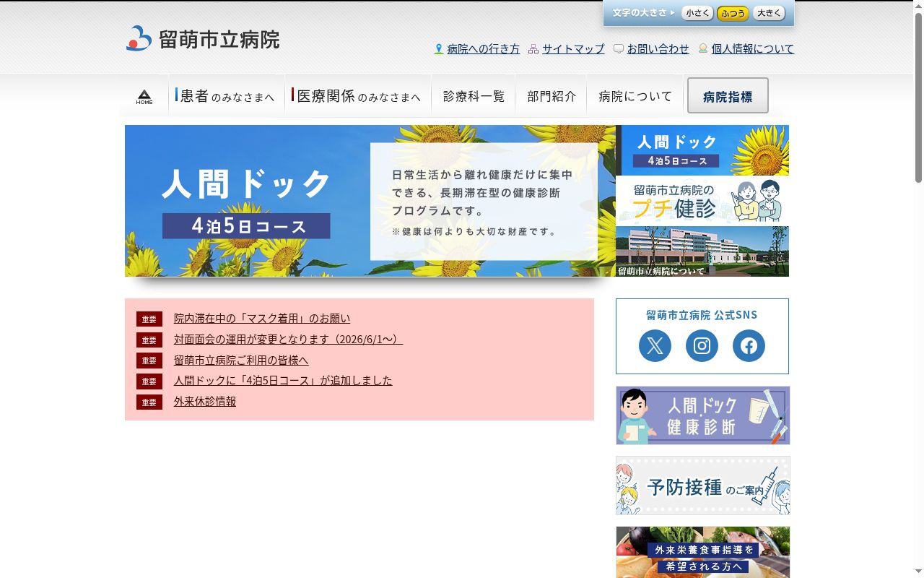The height and width of the screenshot is (578, 924).
Task: Set text size to 大きく
Action: tap(769, 13)
